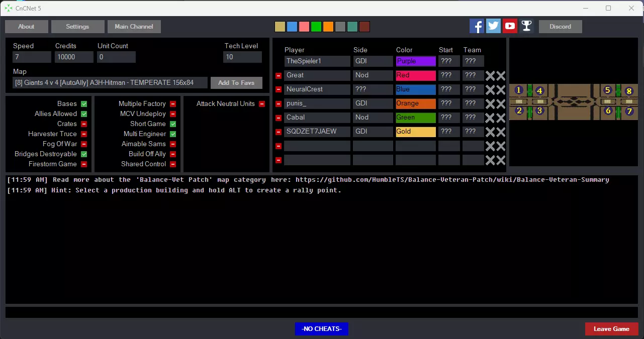
Task: Pick the bright green swatch in top bar
Action: coord(316,27)
